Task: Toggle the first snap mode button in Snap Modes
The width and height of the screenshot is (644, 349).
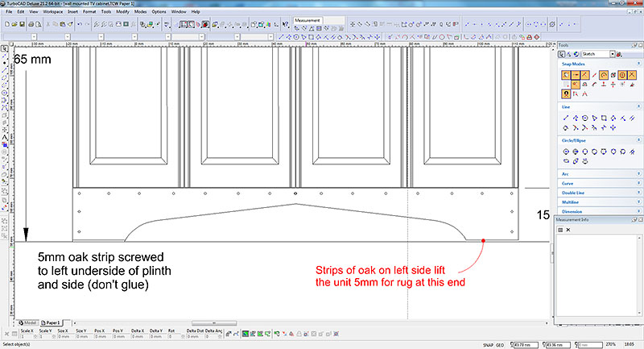Action: click(x=566, y=75)
